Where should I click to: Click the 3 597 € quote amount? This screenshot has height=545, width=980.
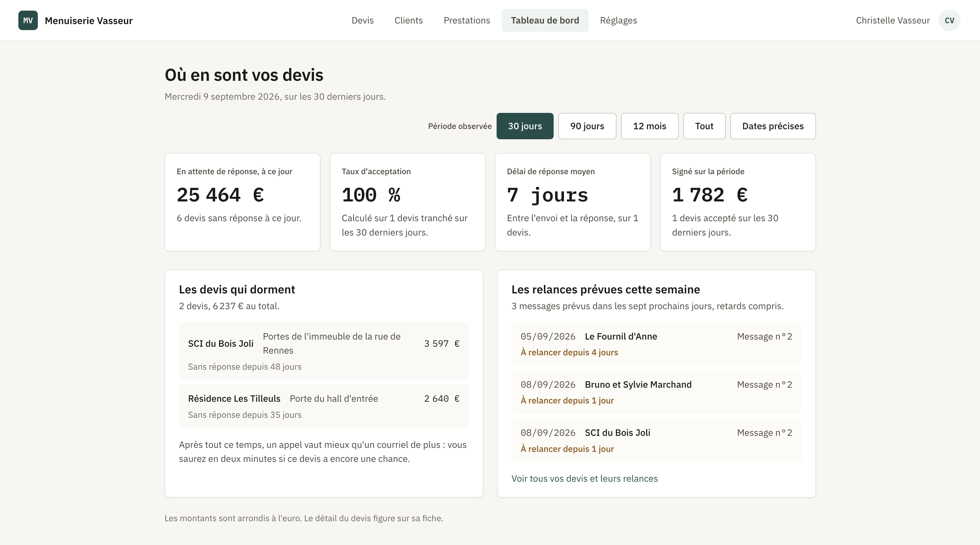(x=442, y=344)
